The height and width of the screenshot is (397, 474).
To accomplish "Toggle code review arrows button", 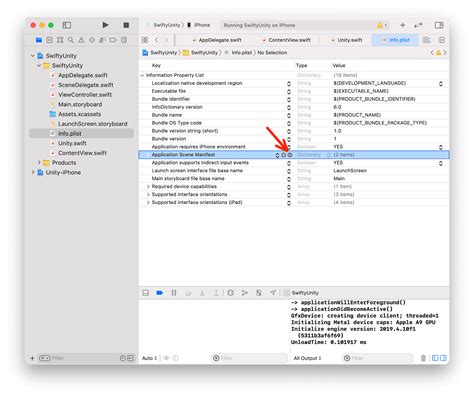I will tap(418, 25).
